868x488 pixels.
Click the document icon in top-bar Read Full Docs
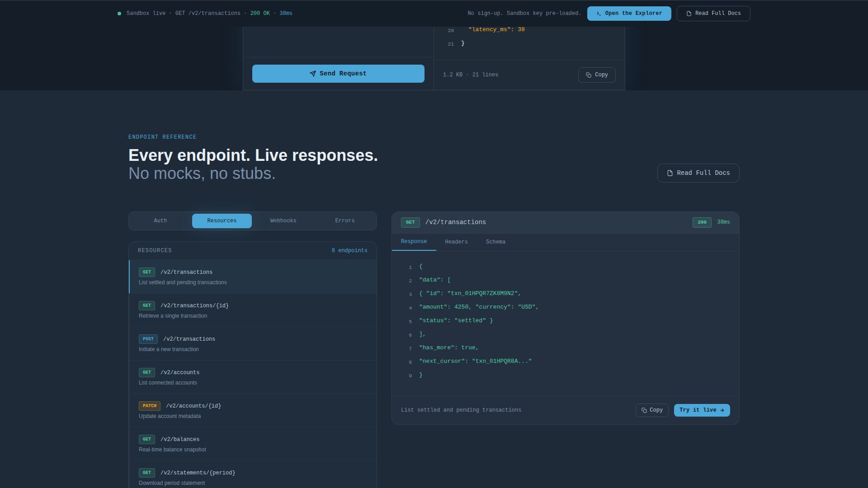click(689, 14)
